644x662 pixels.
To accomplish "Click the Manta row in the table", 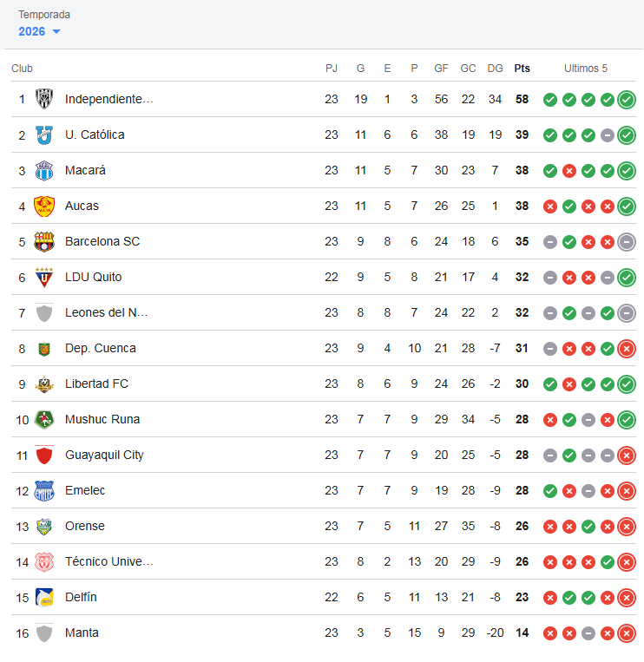I will click(x=324, y=633).
